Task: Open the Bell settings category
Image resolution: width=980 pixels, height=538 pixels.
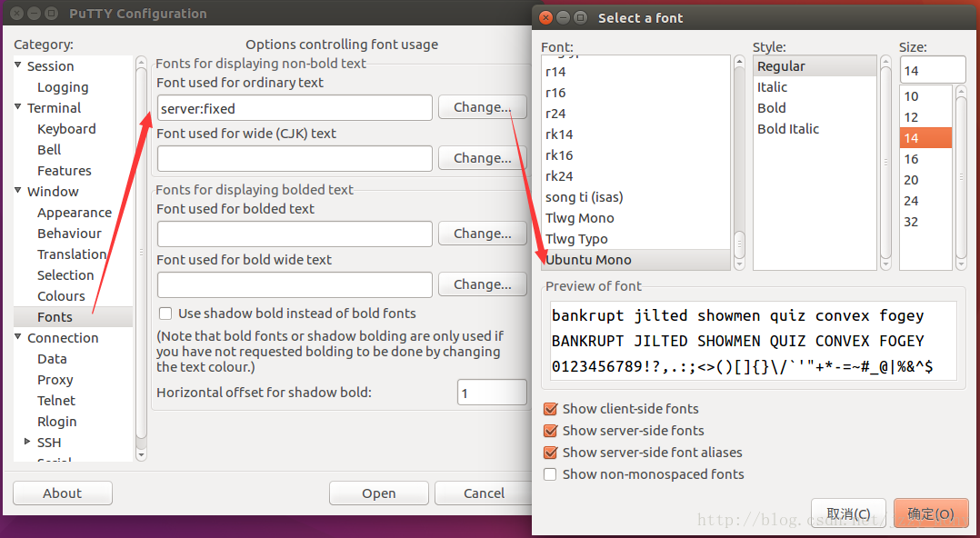Action: (49, 150)
